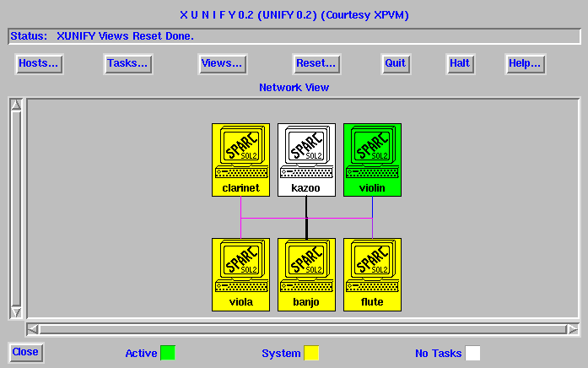Click the 'Active' legend label
This screenshot has height=368, width=588.
click(x=141, y=354)
